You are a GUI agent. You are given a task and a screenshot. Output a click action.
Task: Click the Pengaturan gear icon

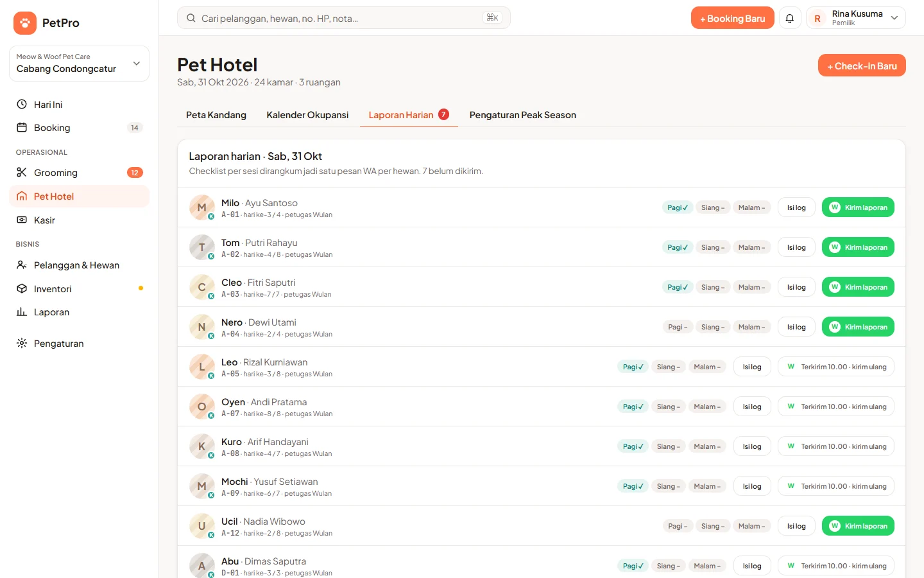22,343
